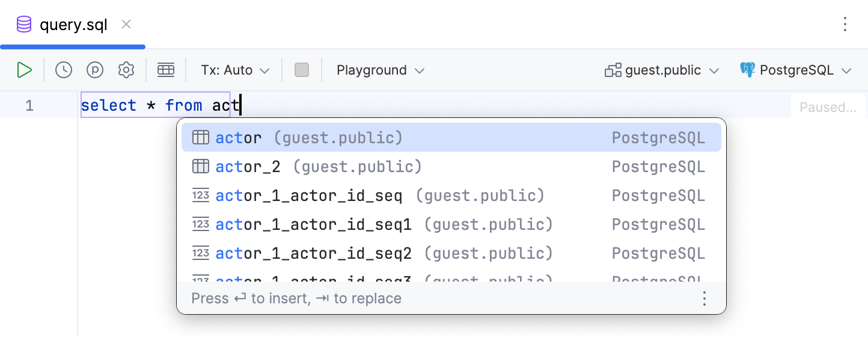
Task: Click the PostgreSQL elephant dialect icon
Action: click(x=747, y=70)
